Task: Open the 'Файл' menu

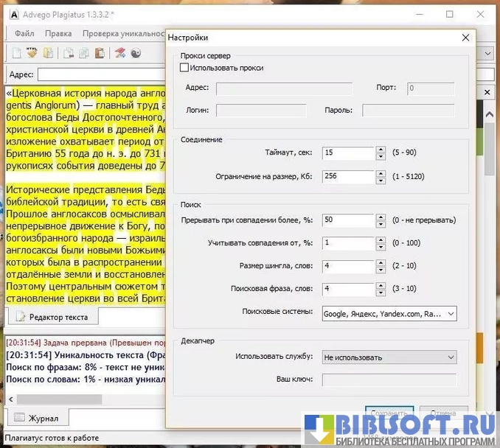Action: coord(24,33)
